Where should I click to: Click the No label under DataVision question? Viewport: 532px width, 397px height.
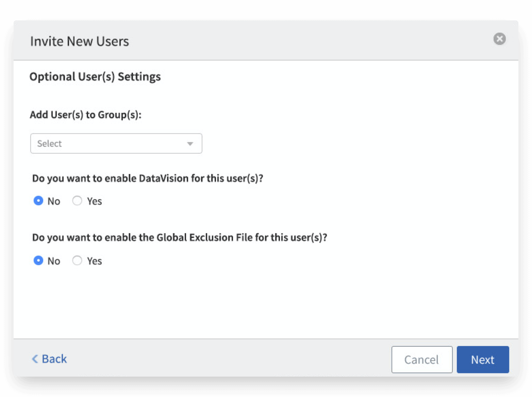[x=54, y=201]
